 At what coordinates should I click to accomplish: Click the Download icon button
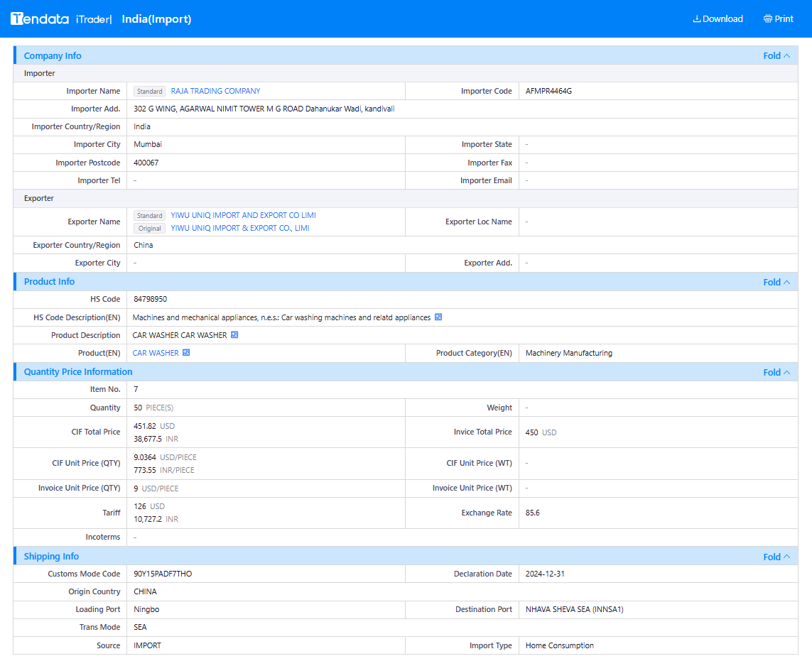pos(718,19)
